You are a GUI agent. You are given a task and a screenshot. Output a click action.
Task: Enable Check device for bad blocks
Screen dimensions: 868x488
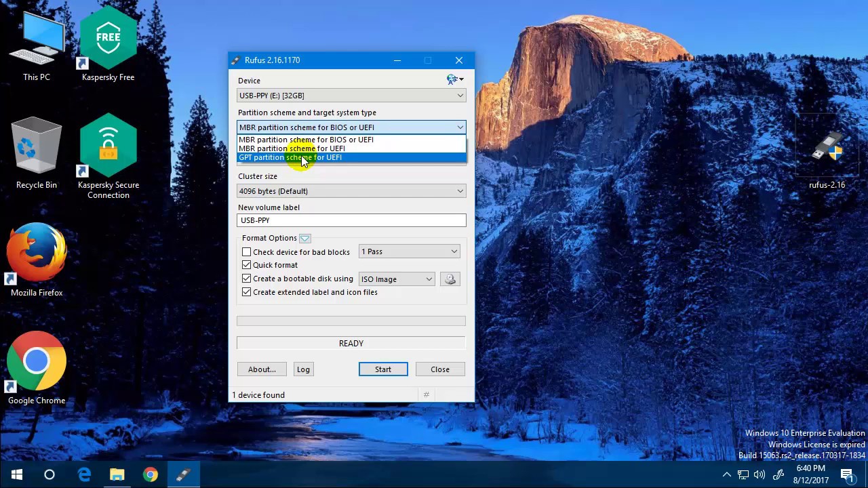(247, 252)
